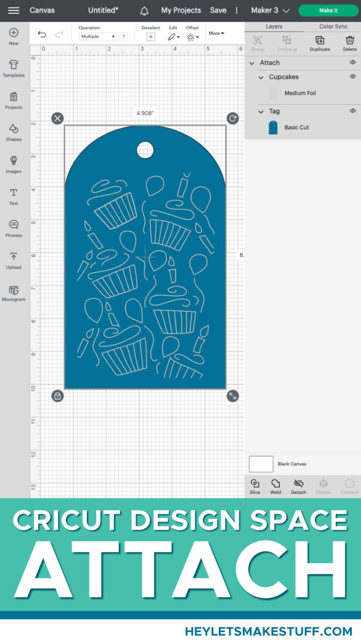Viewport: 361px width, 644px height.
Task: Delete the selected layer
Action: (350, 43)
